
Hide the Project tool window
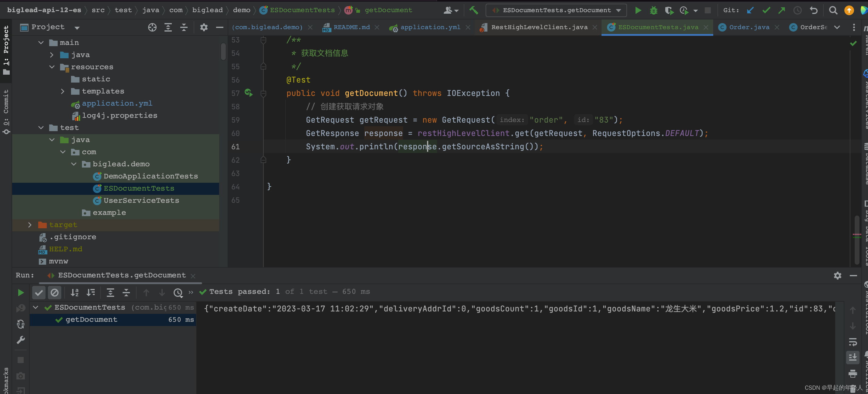[219, 27]
